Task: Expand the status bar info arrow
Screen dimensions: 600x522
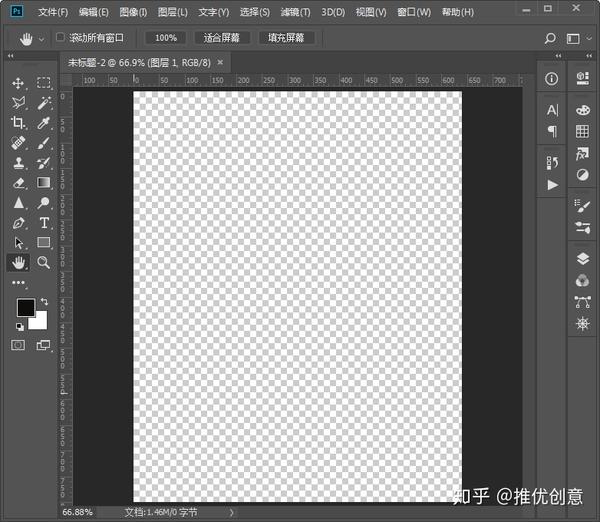Action: (x=231, y=512)
